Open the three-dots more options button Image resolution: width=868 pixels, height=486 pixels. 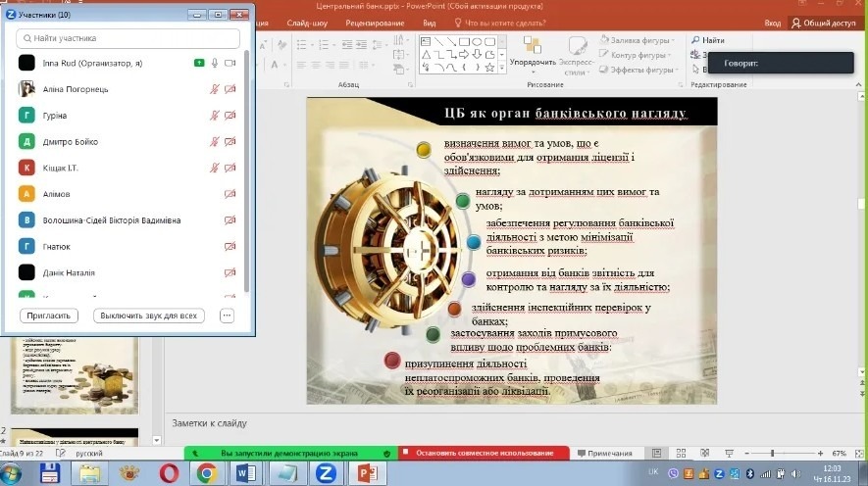pos(228,316)
